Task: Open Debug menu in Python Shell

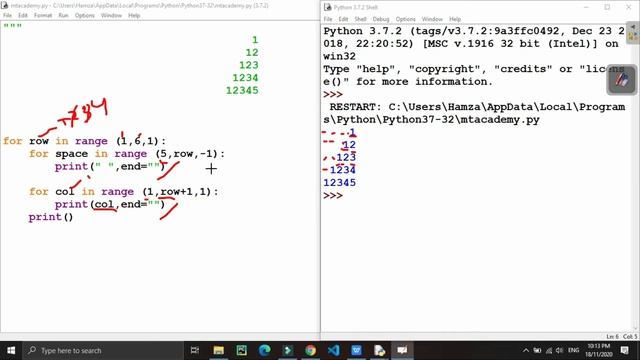Action: pos(381,19)
